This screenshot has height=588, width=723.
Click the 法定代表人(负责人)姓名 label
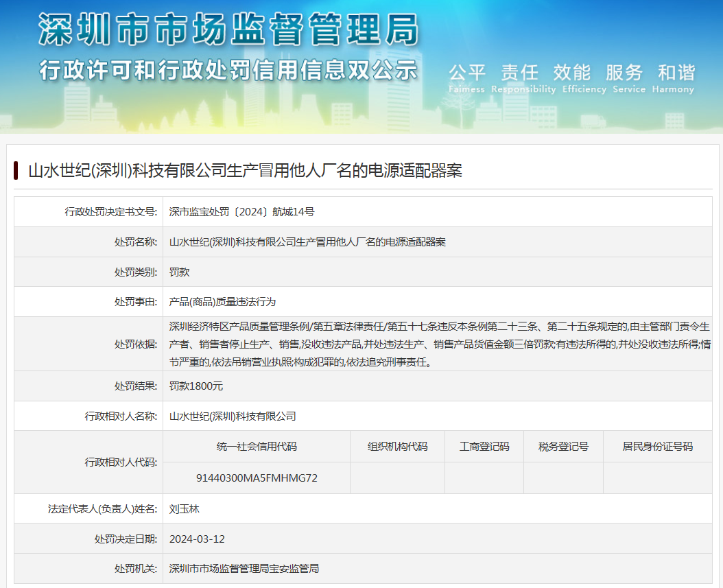[x=102, y=508]
